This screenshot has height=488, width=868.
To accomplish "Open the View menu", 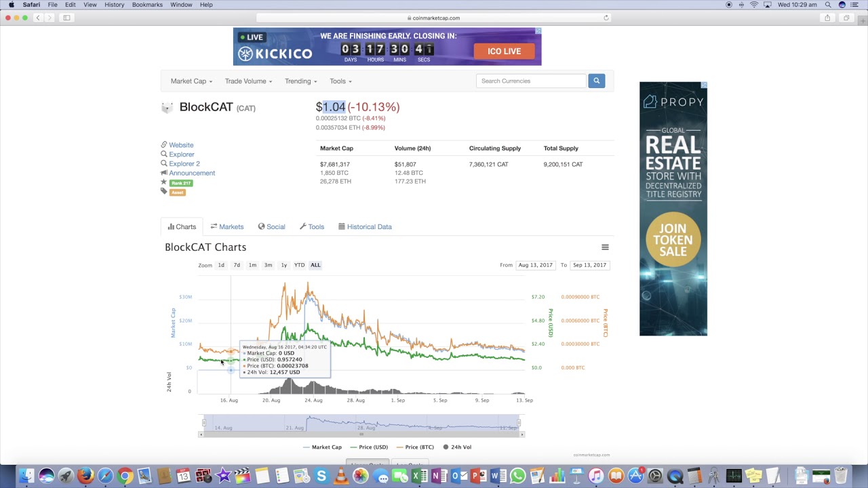I will point(90,5).
